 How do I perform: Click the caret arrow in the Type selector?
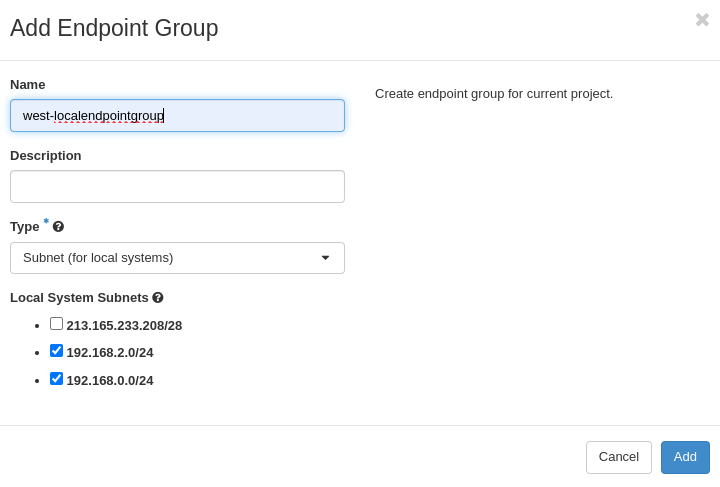coord(325,258)
